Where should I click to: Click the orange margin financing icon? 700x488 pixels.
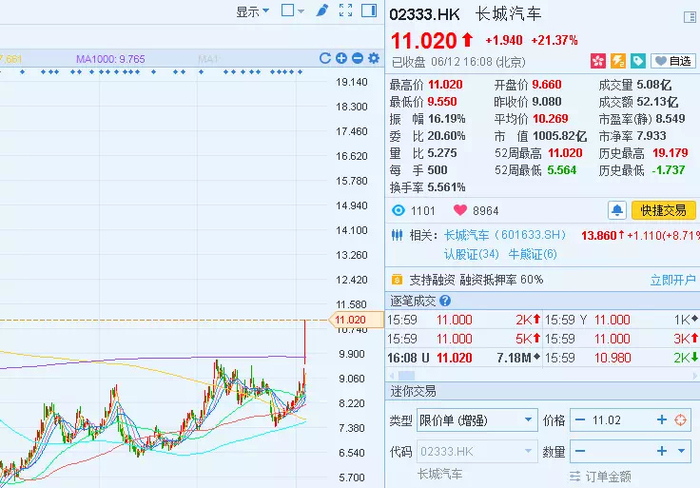pos(396,280)
